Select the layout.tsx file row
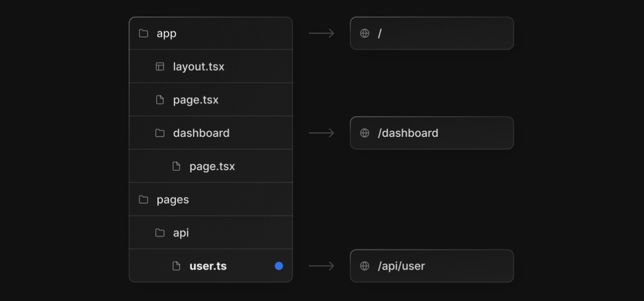The image size is (644, 301). click(x=211, y=67)
